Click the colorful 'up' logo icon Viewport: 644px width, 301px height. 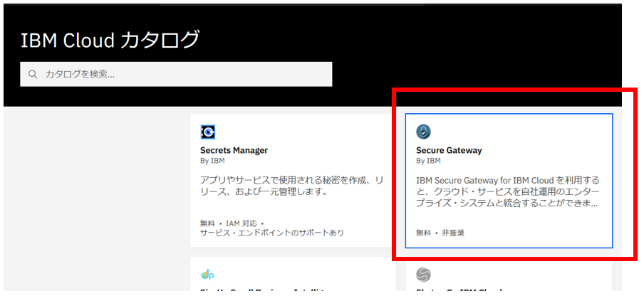point(208,275)
